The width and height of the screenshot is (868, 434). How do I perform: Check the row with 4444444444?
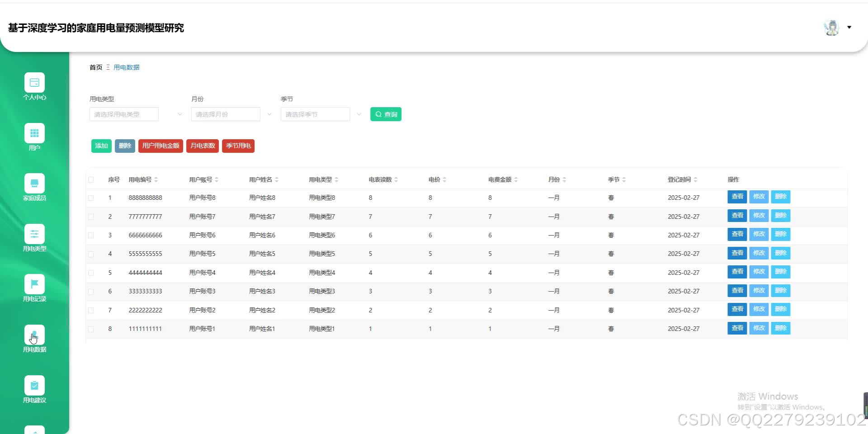pos(91,273)
